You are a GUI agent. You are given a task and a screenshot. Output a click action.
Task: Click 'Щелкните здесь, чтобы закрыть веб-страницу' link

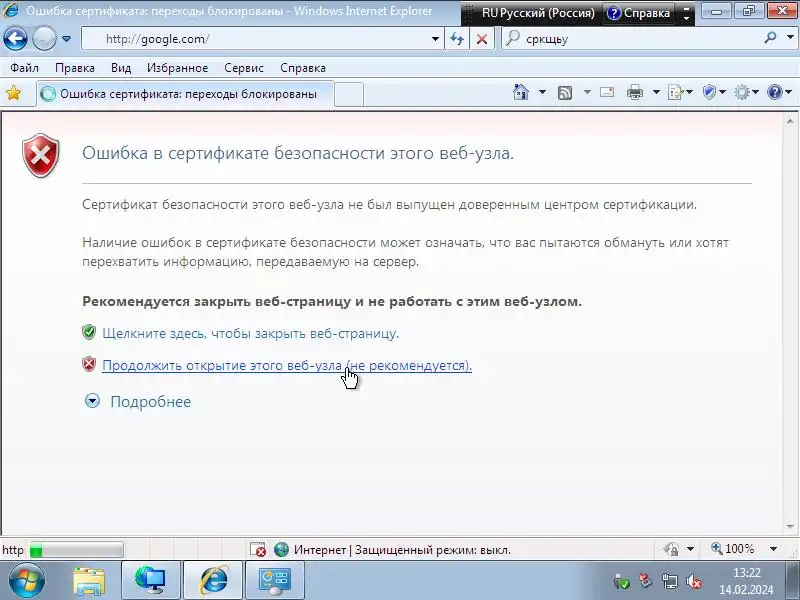click(251, 333)
